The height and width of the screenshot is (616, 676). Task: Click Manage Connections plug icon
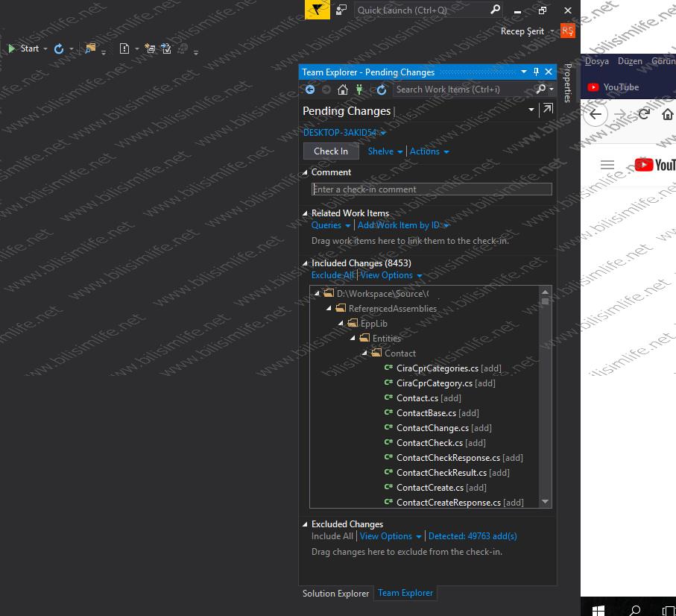pos(359,89)
